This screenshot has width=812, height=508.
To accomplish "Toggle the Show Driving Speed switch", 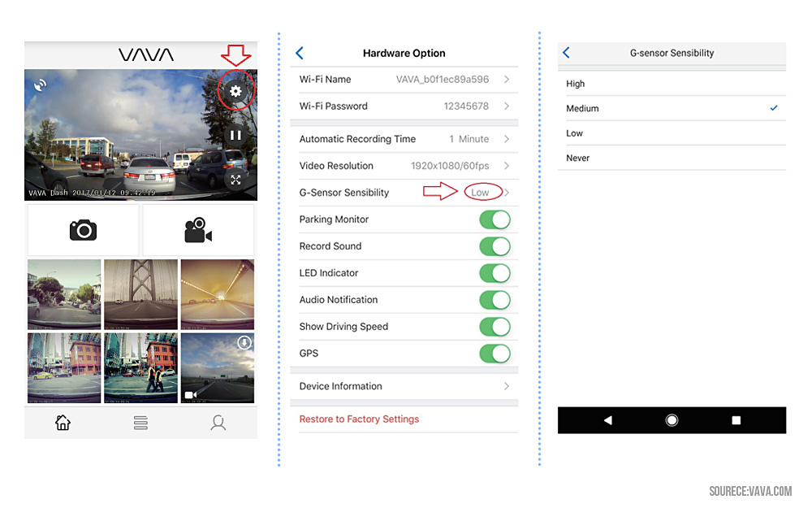I will click(495, 327).
